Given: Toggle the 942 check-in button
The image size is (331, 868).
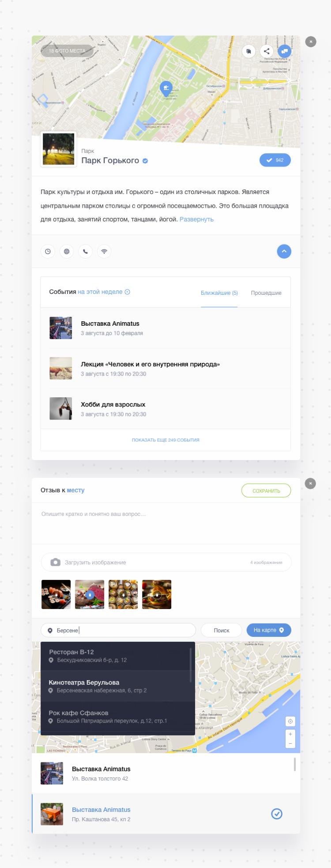Looking at the screenshot, I should [x=275, y=160].
